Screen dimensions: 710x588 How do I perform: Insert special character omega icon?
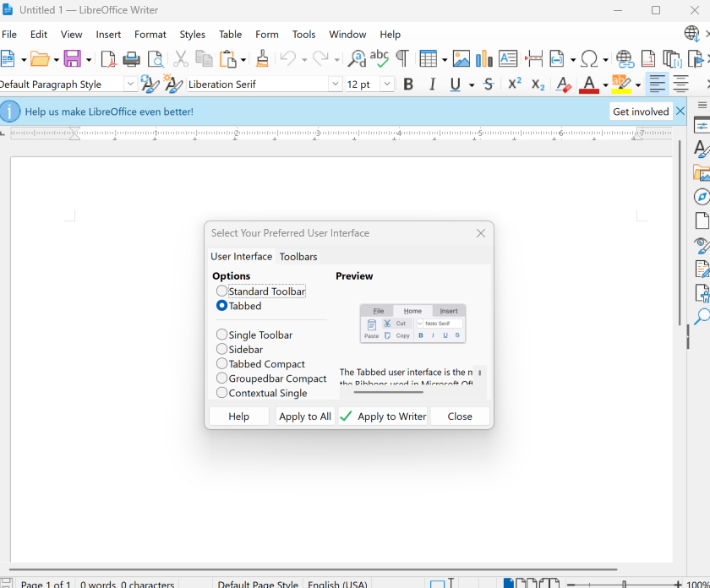(589, 59)
